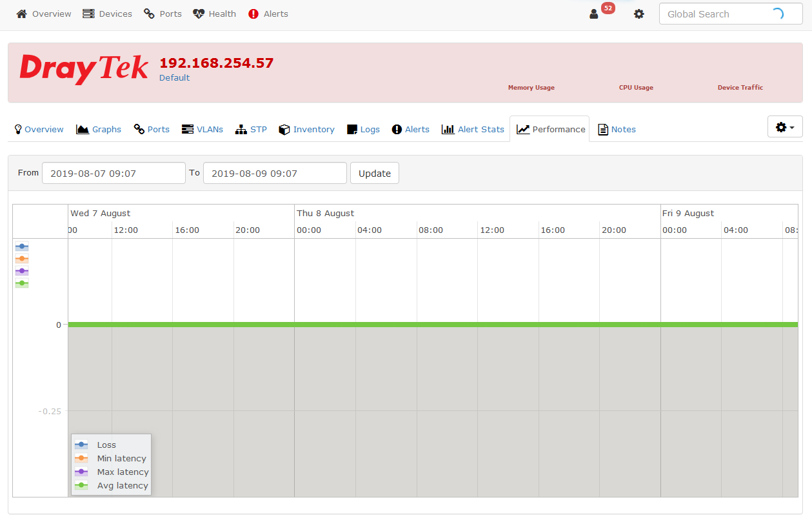This screenshot has height=522, width=812.
Task: Toggle Min latency series in legend
Action: [121, 458]
